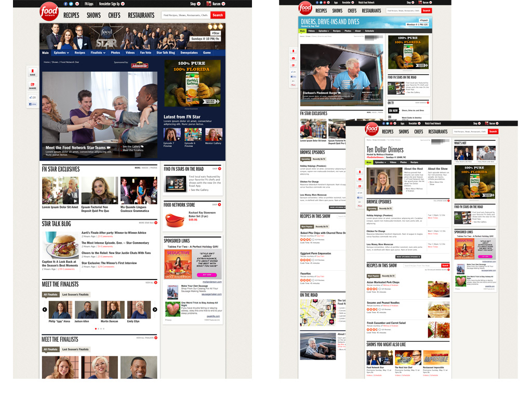
Task: Open Judson Allen finalist thumbnail
Action: pos(87,310)
